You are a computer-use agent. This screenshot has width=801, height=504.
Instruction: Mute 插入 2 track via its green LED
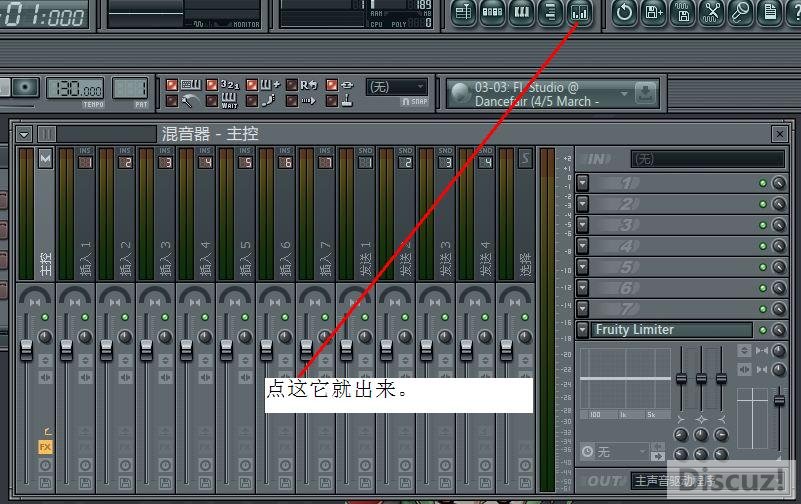[125, 318]
